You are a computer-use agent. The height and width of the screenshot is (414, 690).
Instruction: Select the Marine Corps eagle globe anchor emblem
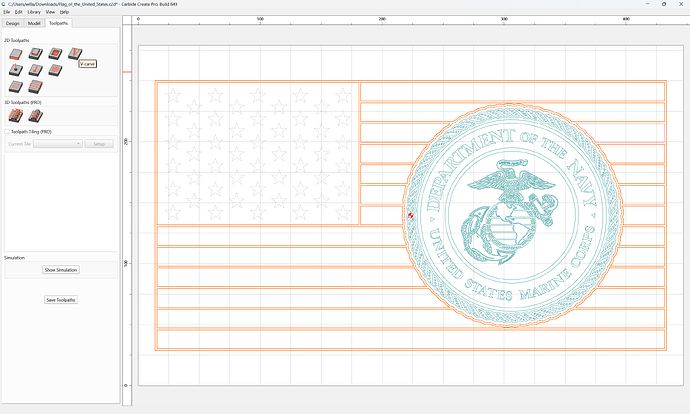pos(510,212)
